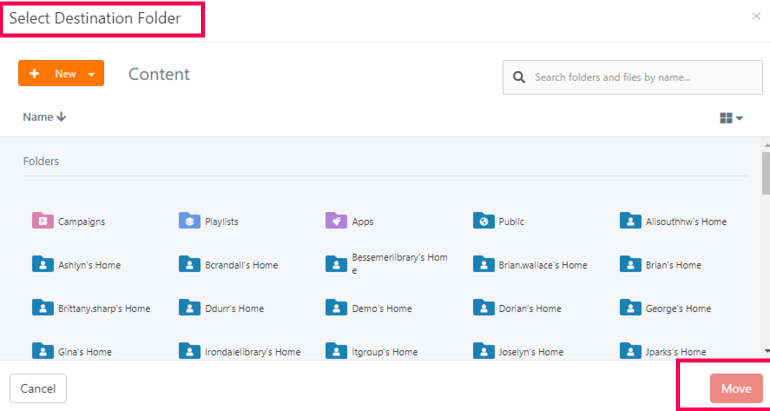Viewport: 770px width, 411px height.
Task: Click the Allsouthhw's Home label
Action: click(686, 221)
